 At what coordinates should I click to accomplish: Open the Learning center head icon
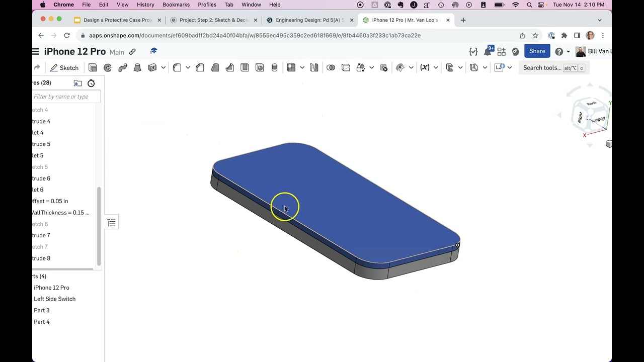[x=516, y=51]
